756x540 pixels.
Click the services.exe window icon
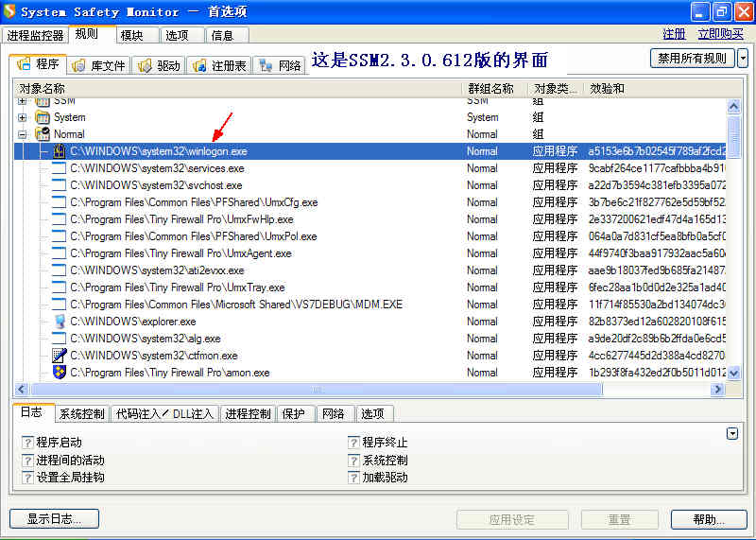click(59, 168)
